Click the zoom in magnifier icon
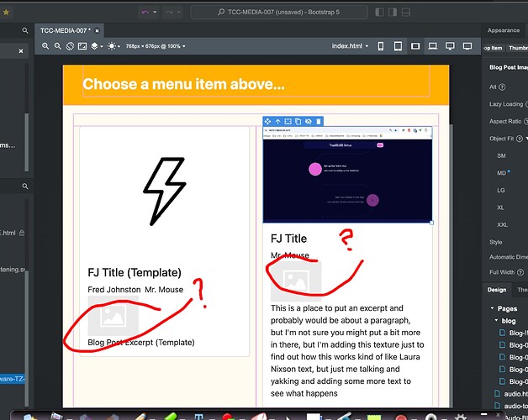 point(45,45)
